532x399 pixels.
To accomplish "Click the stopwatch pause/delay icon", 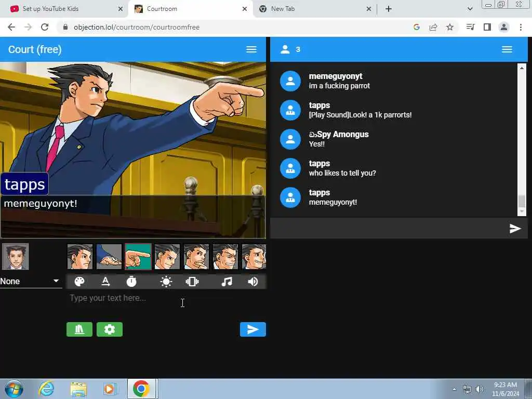I will coord(131,282).
